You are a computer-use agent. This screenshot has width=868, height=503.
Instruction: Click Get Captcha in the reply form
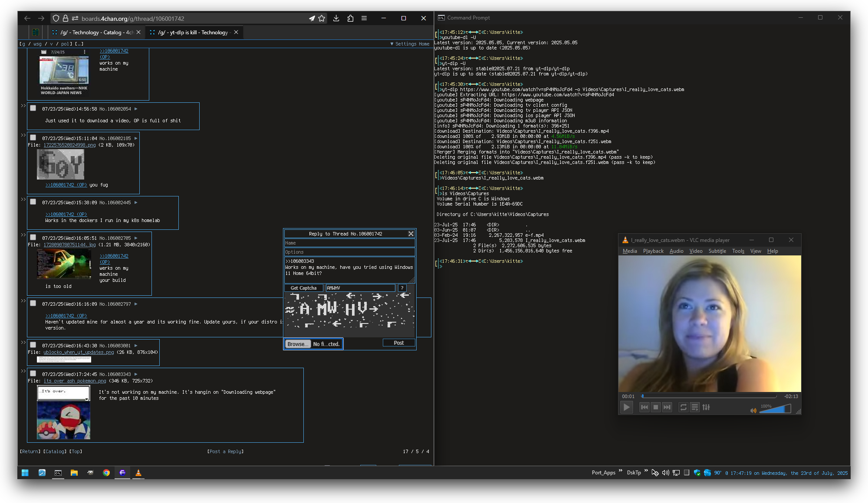point(303,288)
